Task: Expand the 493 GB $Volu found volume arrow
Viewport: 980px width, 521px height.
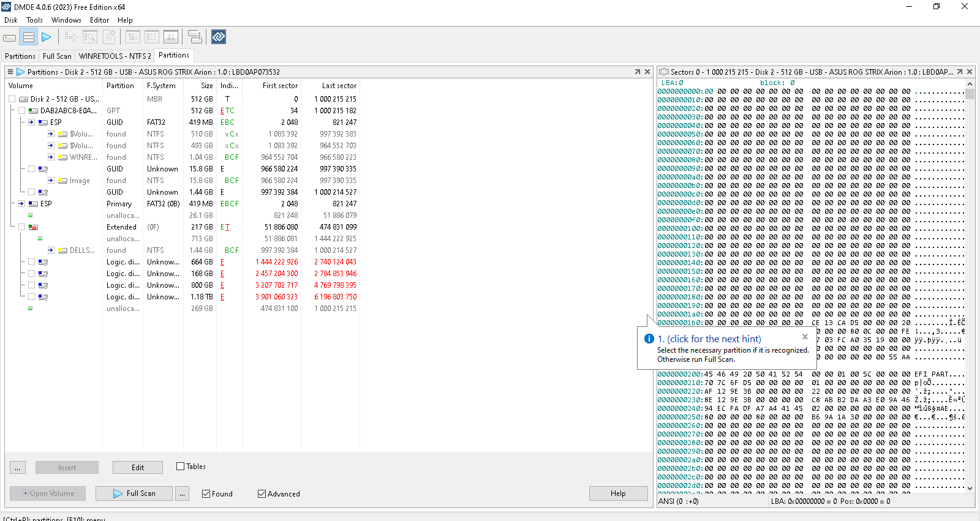Action: click(x=51, y=146)
